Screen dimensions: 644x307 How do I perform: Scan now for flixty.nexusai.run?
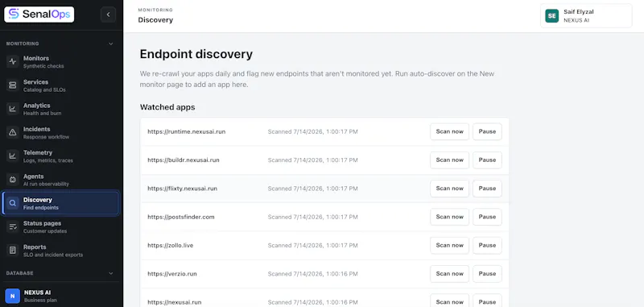(x=449, y=189)
